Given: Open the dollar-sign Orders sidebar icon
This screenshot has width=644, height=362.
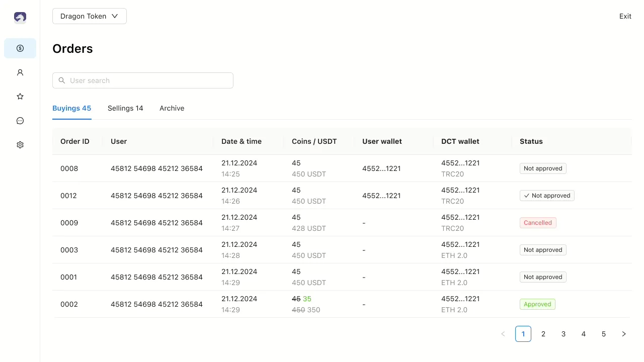Looking at the screenshot, I should 20,48.
